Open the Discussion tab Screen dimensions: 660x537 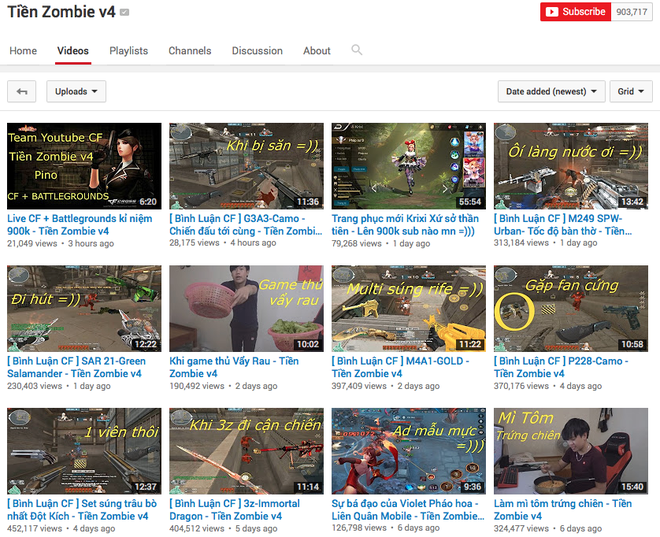257,51
